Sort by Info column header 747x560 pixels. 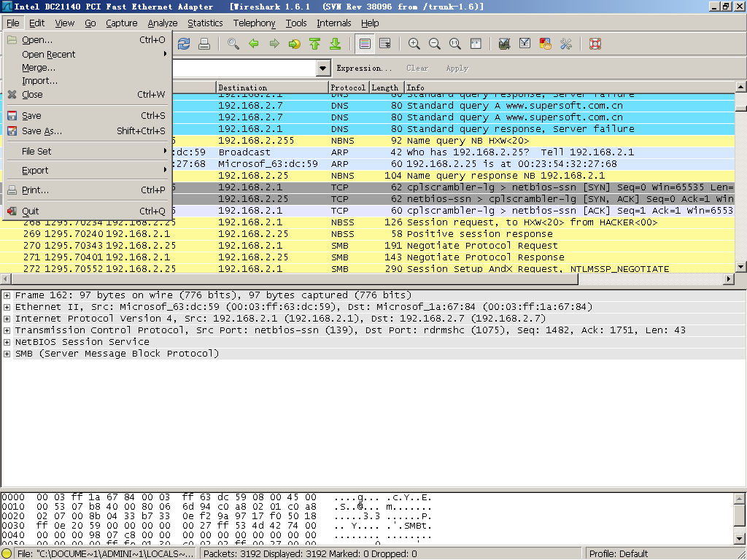pos(569,87)
